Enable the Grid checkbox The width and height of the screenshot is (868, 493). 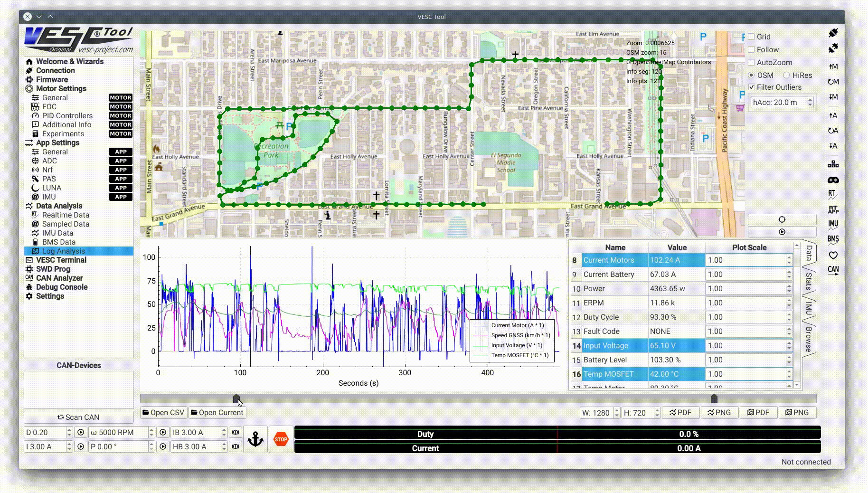click(751, 37)
